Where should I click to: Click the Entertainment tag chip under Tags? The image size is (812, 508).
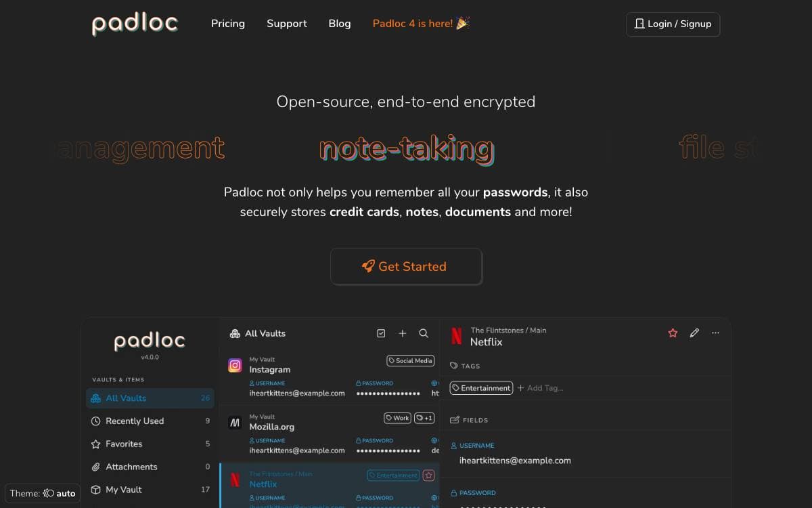click(x=481, y=388)
